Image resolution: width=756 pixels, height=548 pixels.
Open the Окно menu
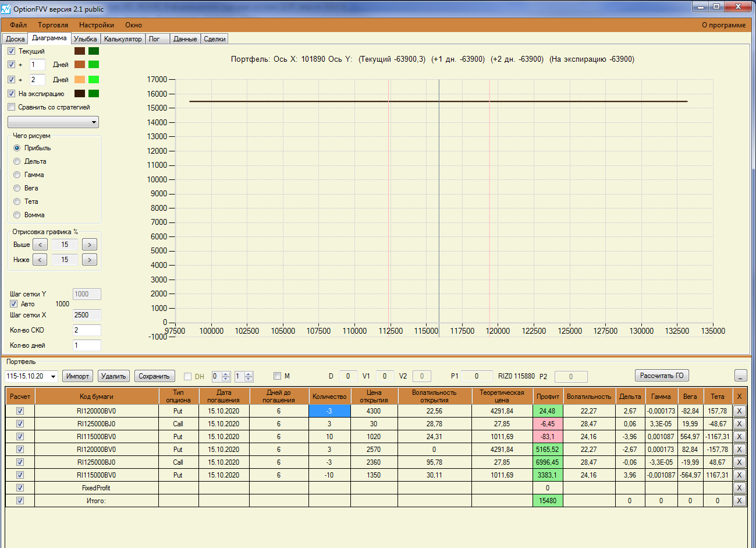133,25
